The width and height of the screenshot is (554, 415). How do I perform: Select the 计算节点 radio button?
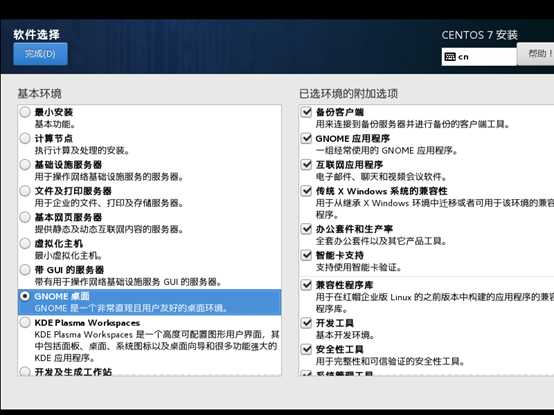pos(25,138)
